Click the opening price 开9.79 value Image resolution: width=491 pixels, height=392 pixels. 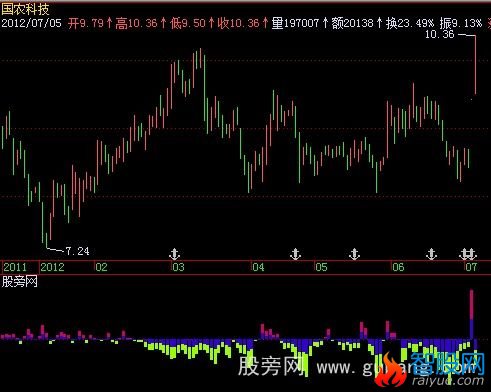(x=86, y=23)
